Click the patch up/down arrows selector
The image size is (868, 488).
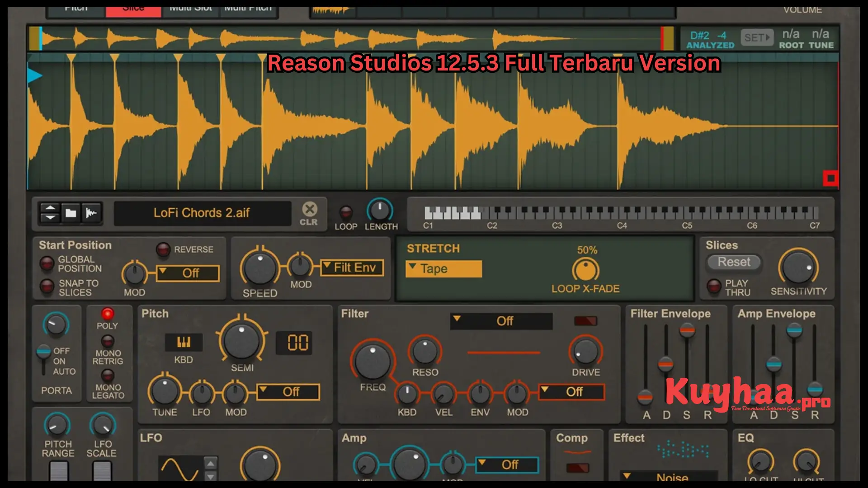click(x=50, y=213)
